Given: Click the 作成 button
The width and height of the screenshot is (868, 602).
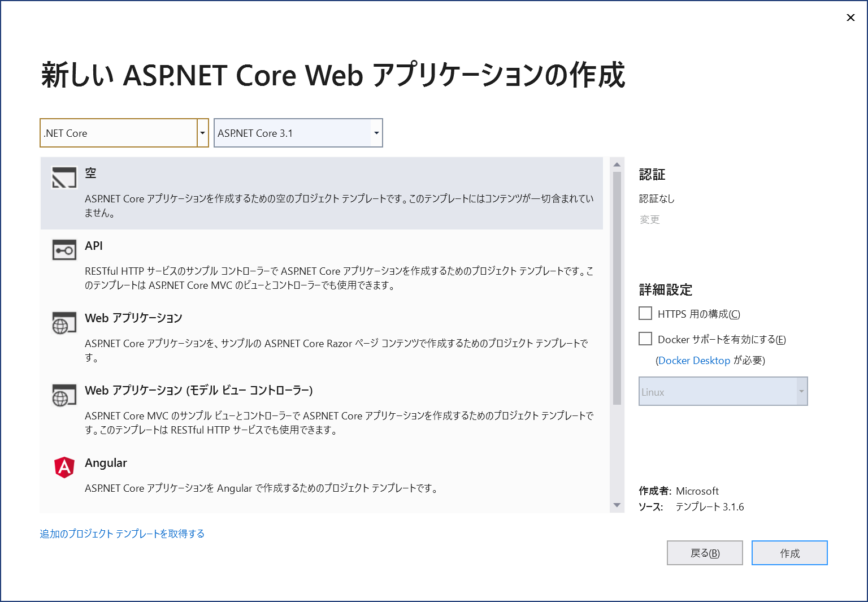Looking at the screenshot, I should click(x=789, y=553).
